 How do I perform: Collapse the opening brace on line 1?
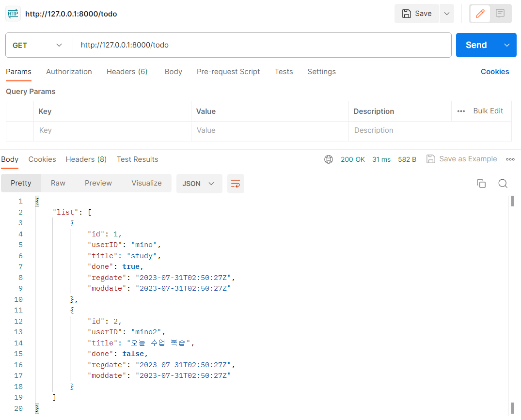pos(37,201)
